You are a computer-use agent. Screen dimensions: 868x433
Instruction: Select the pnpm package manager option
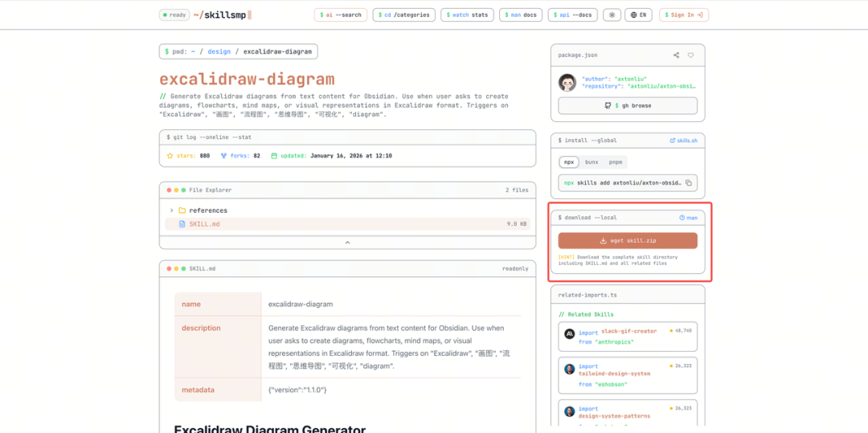point(615,161)
